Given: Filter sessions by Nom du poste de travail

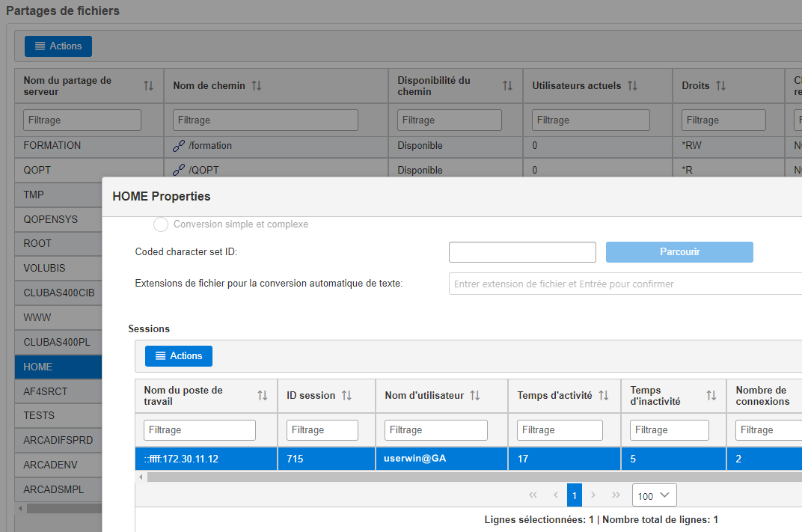Looking at the screenshot, I should [x=200, y=430].
